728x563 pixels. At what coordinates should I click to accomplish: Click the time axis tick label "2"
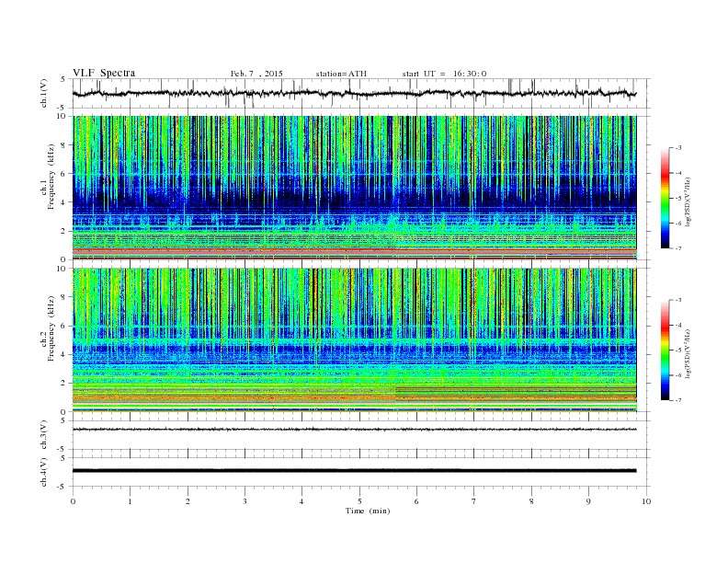pyautogui.click(x=188, y=501)
